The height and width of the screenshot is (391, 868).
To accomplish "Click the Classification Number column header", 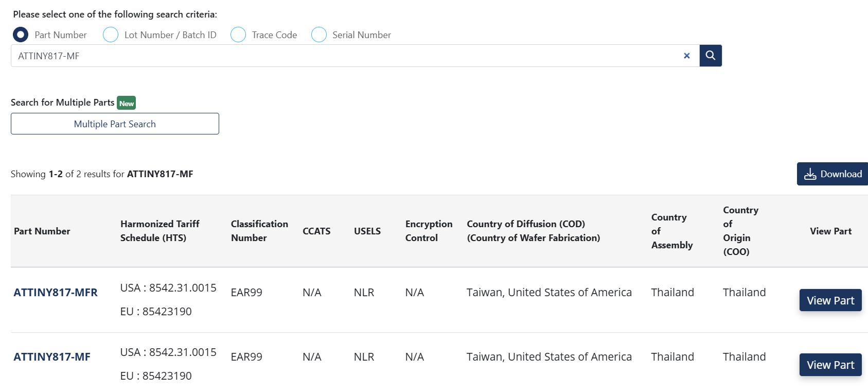I will click(259, 231).
